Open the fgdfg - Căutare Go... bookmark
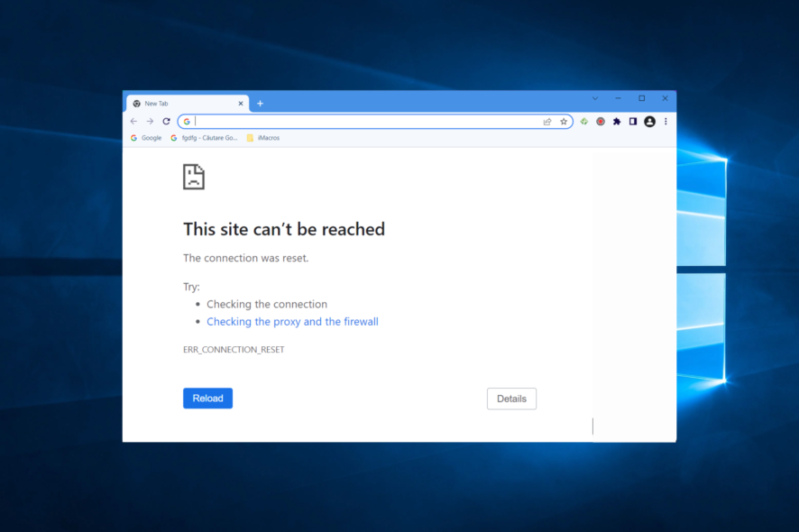This screenshot has height=532, width=799. [204, 138]
